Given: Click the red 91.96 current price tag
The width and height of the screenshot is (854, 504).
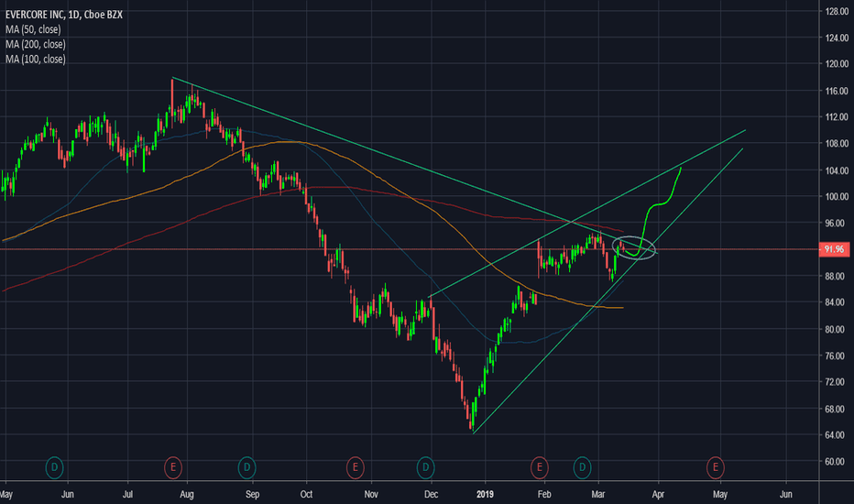Looking at the screenshot, I should tap(834, 249).
